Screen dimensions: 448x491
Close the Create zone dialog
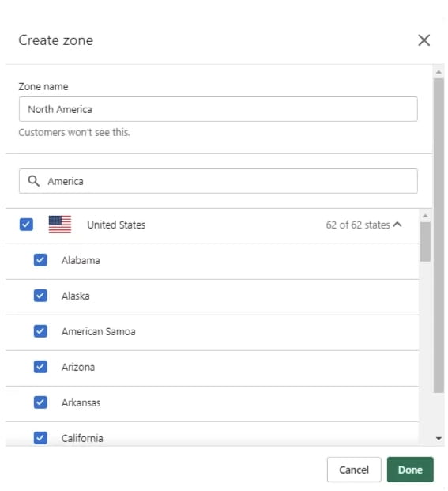point(424,40)
